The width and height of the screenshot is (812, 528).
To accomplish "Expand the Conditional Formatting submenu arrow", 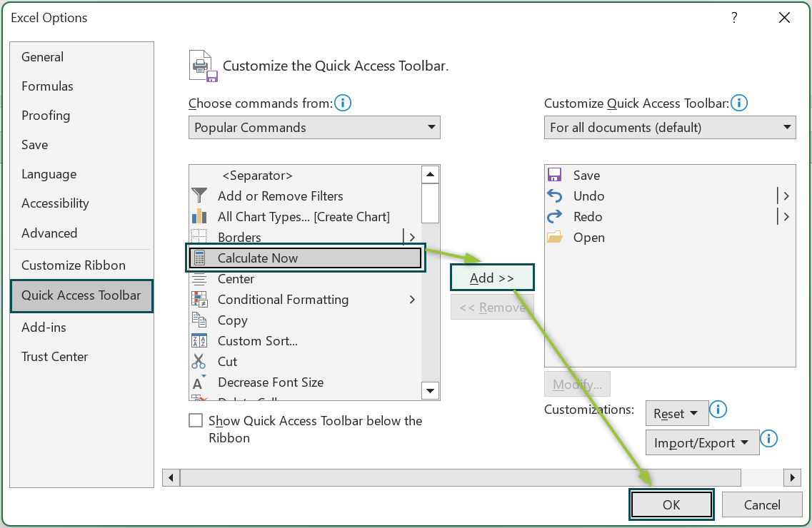I will (411, 300).
